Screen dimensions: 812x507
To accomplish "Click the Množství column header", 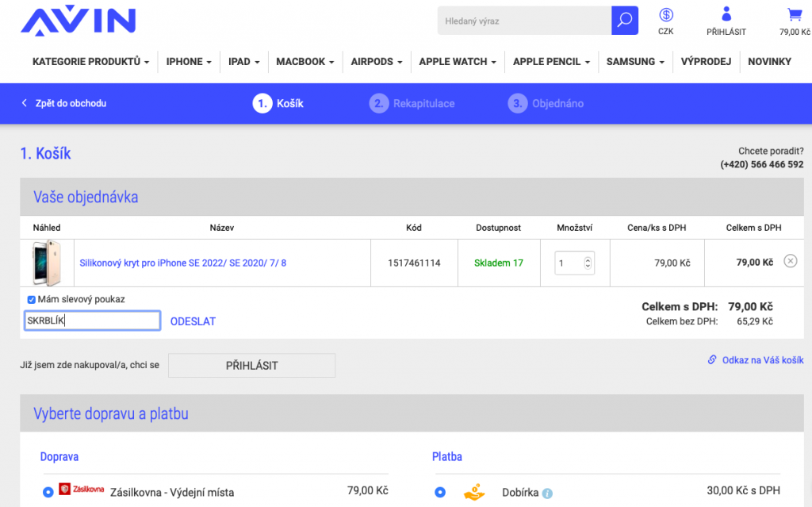I will pos(574,228).
